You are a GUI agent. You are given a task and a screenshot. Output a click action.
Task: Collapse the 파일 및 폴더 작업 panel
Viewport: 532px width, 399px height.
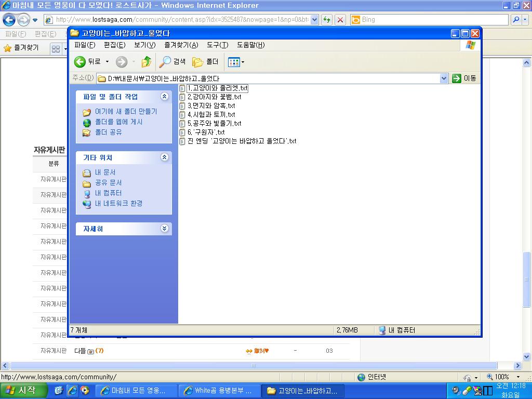coord(165,97)
